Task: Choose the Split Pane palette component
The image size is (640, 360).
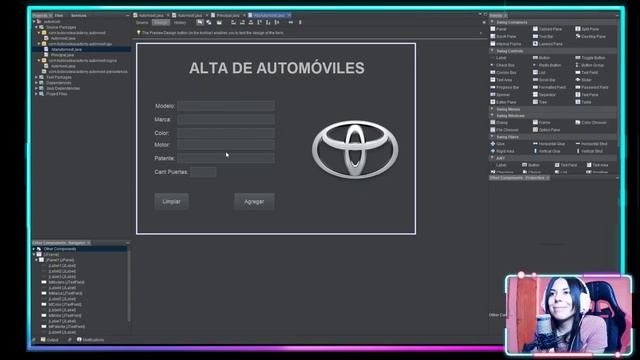Action: (587, 29)
